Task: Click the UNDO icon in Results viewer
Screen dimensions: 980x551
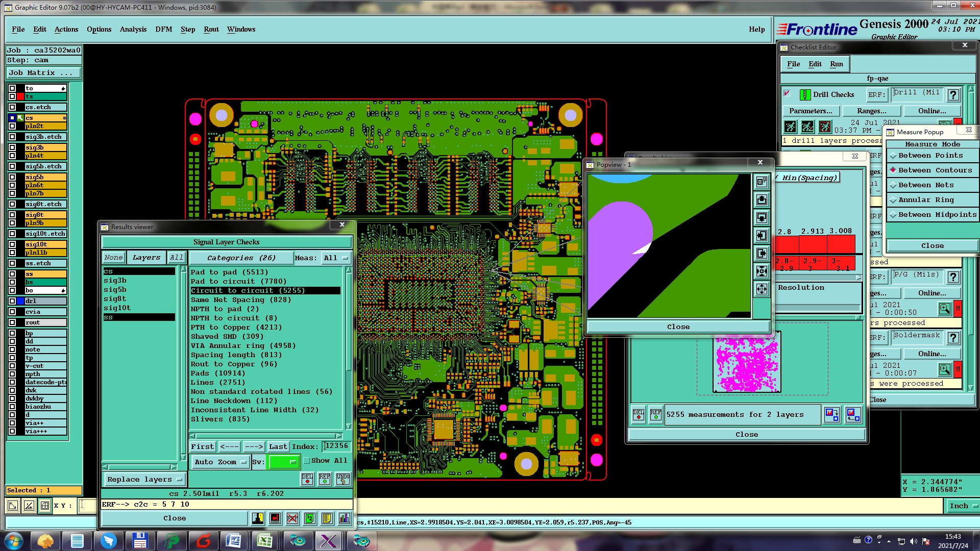Action: 343,479
